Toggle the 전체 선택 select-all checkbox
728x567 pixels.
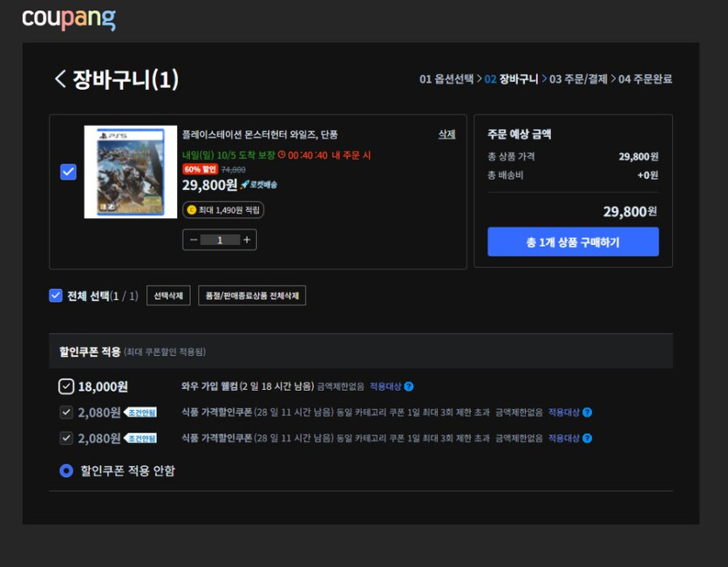click(x=56, y=294)
